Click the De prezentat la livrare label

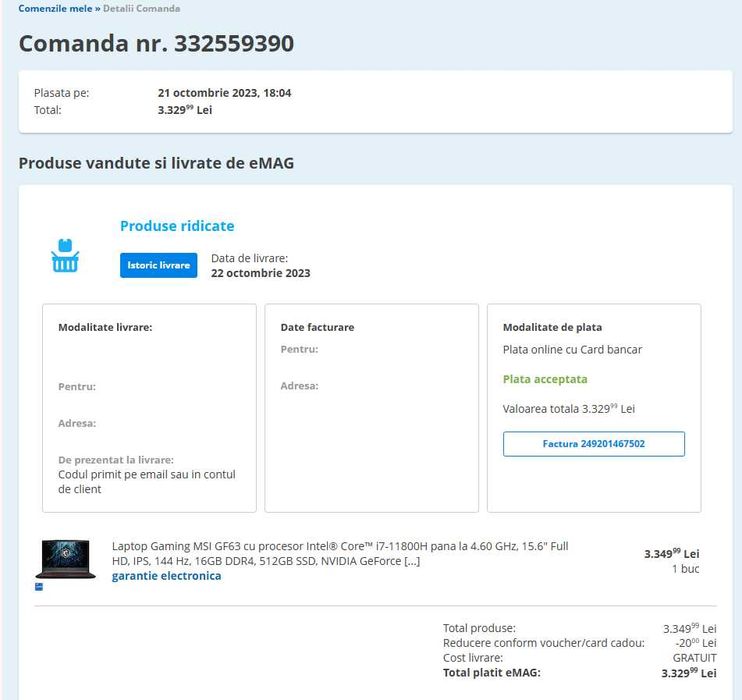point(116,460)
